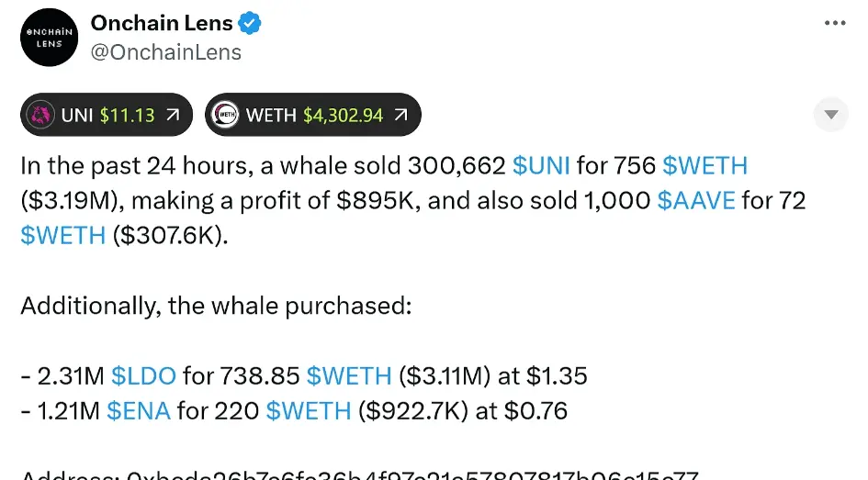
Task: Open the three-dot more options menu
Action: pyautogui.click(x=835, y=23)
